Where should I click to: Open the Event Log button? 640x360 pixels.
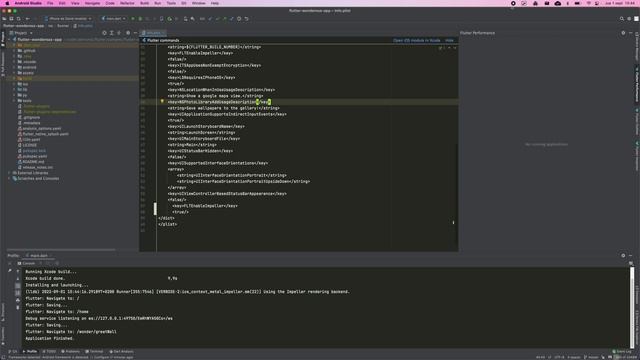click(x=622, y=351)
